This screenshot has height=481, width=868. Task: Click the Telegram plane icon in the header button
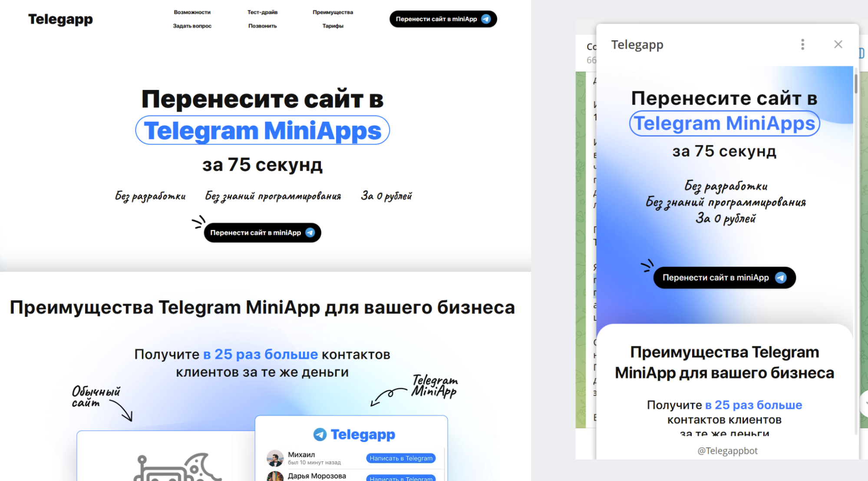[485, 19]
